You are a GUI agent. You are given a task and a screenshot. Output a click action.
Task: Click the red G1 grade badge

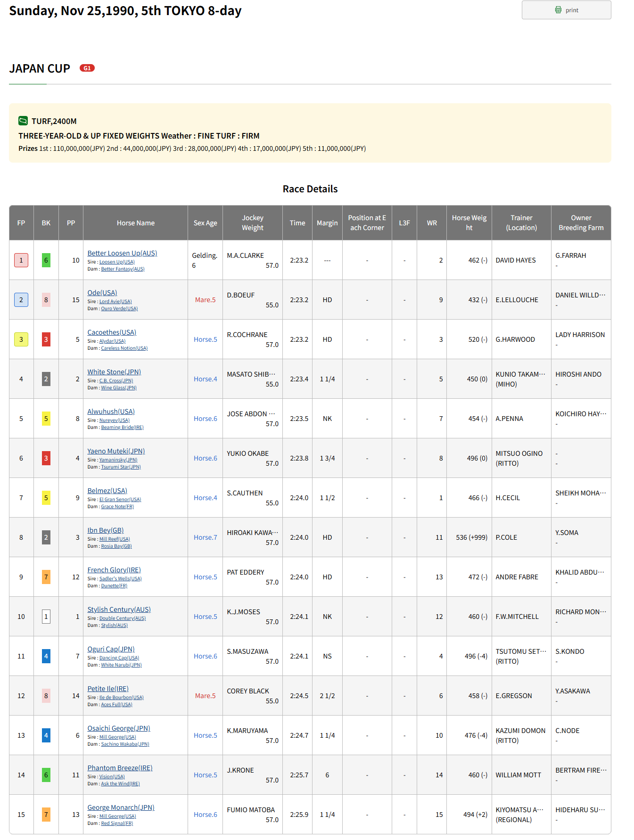87,68
